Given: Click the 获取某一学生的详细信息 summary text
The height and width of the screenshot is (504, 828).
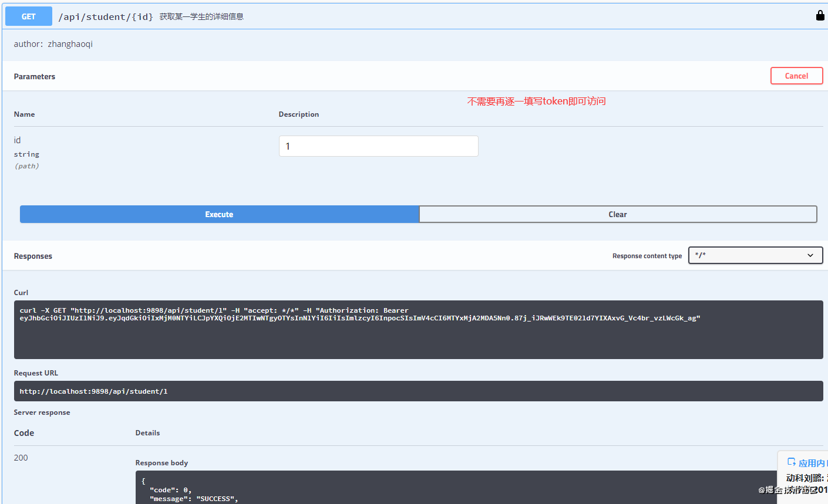Looking at the screenshot, I should click(x=201, y=16).
